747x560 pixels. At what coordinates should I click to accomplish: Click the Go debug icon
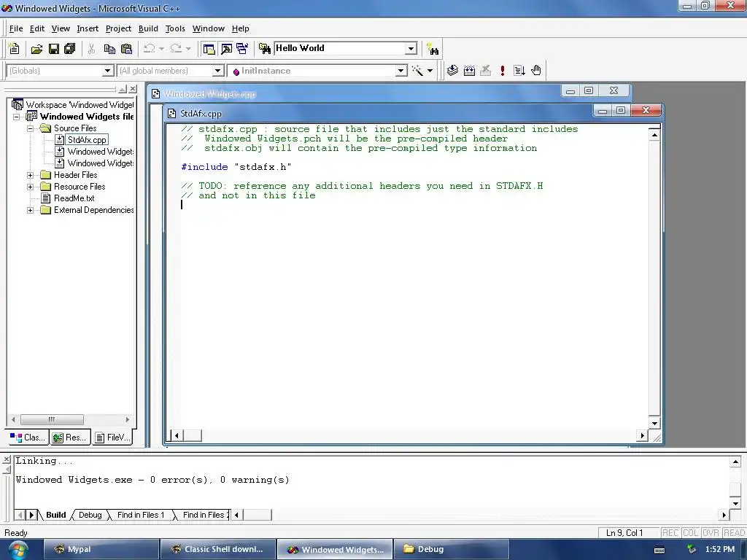coord(519,71)
